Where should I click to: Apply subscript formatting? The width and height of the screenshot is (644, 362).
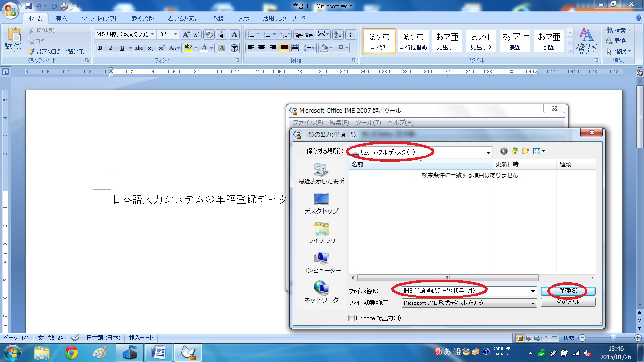click(150, 48)
